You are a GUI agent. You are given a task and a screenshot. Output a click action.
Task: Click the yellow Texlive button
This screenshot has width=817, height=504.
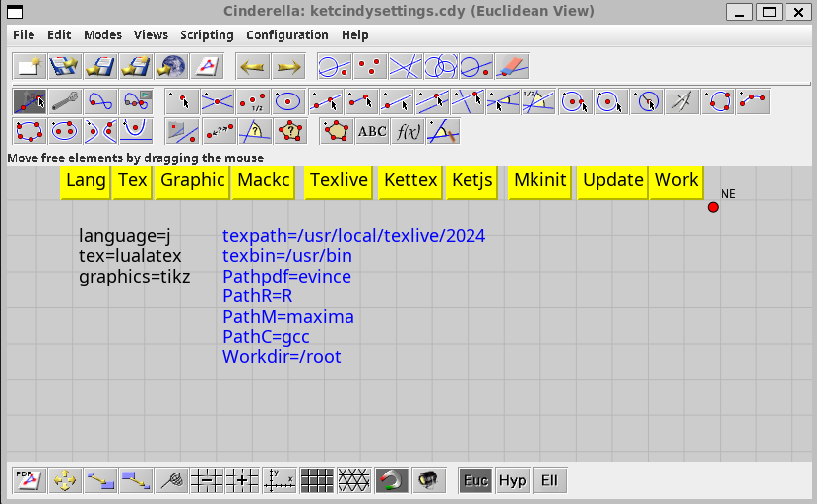pos(339,182)
